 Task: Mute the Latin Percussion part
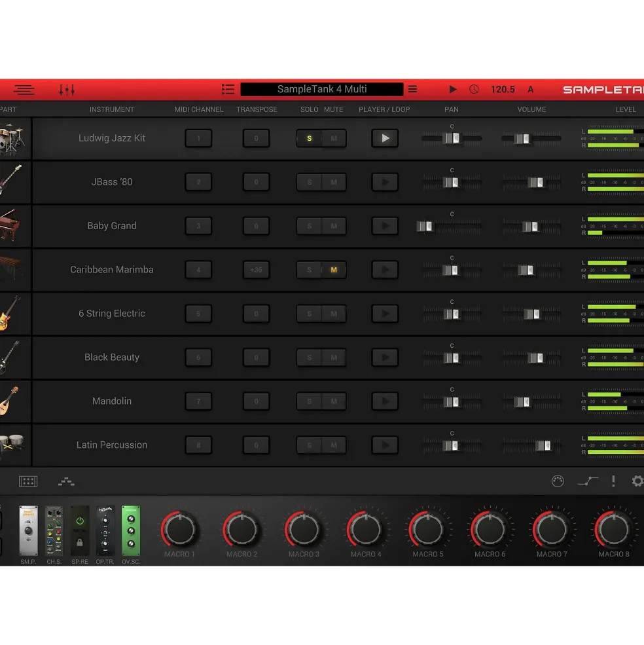click(334, 445)
